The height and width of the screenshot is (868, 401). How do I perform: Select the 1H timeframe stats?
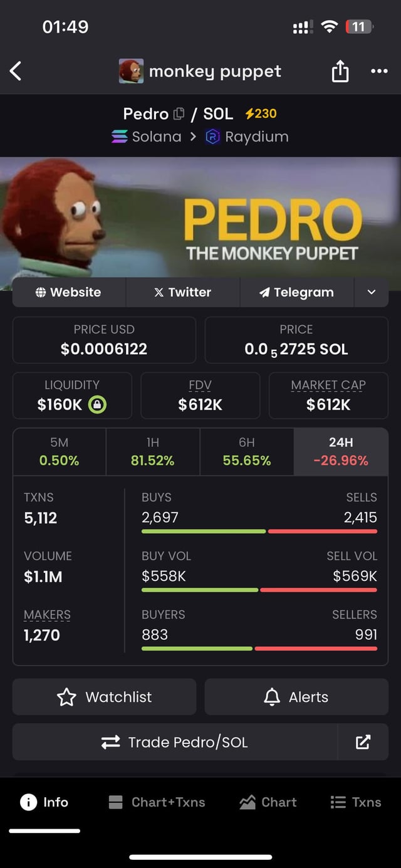153,452
